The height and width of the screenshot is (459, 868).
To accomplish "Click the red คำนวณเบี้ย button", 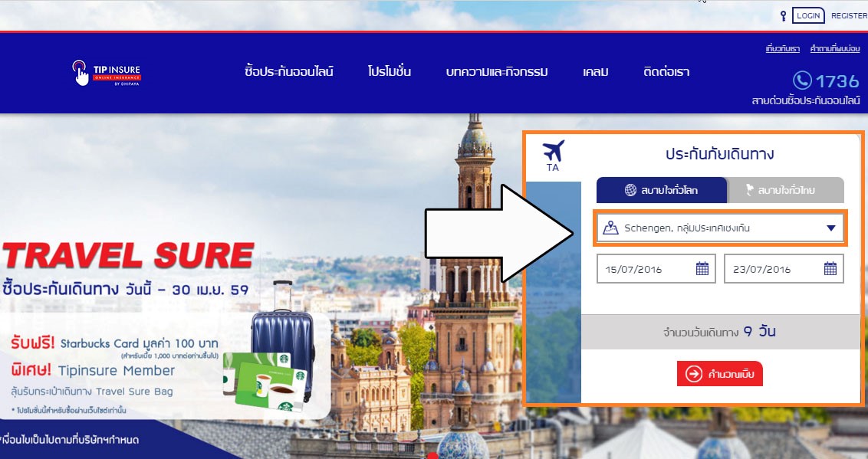I will pos(720,374).
